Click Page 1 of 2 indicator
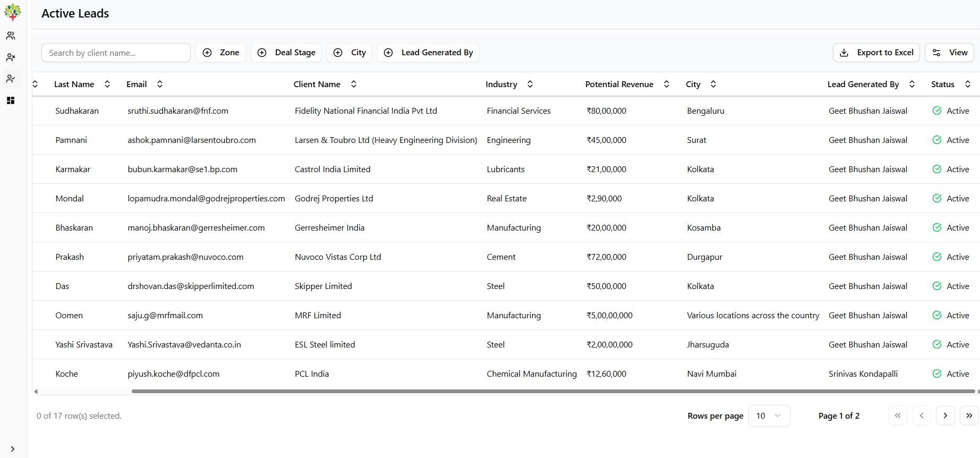The height and width of the screenshot is (458, 980). coord(839,415)
